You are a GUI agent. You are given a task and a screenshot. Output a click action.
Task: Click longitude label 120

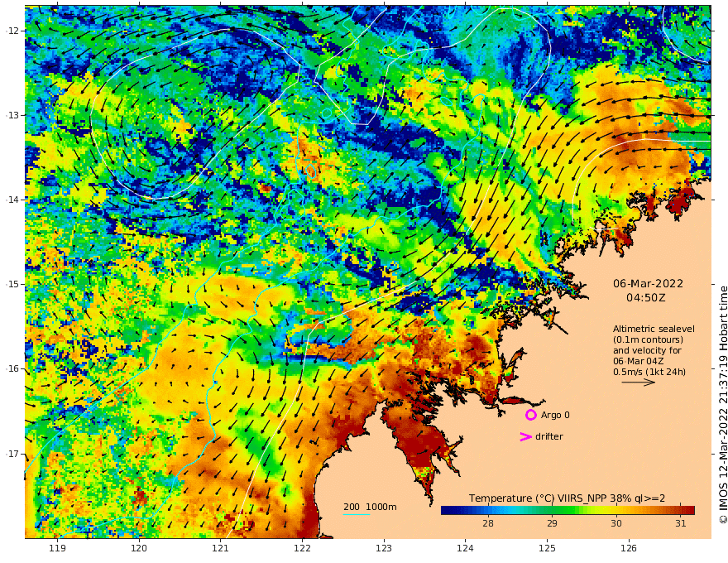coord(139,548)
